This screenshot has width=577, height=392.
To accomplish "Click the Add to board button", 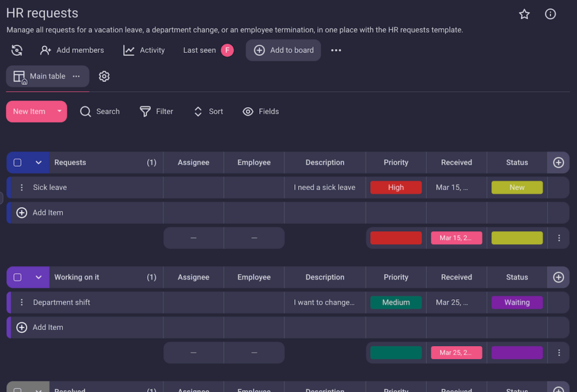I will [283, 50].
